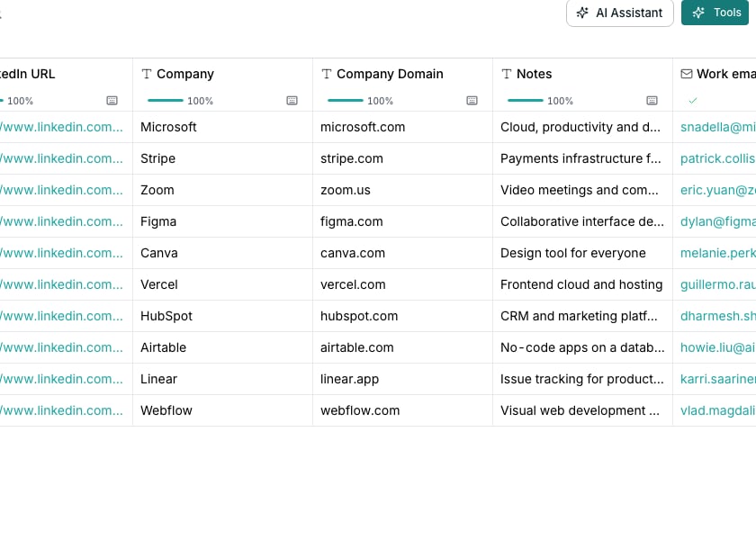Image resolution: width=756 pixels, height=558 pixels.
Task: Click the guillermo.rau... email link
Action: pyautogui.click(x=718, y=284)
